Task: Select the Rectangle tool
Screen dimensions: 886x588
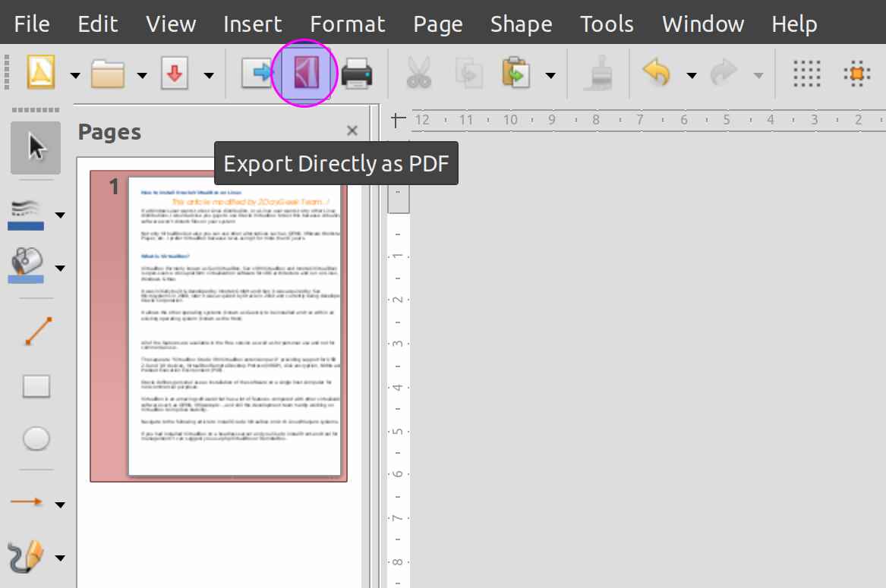Action: [x=35, y=385]
